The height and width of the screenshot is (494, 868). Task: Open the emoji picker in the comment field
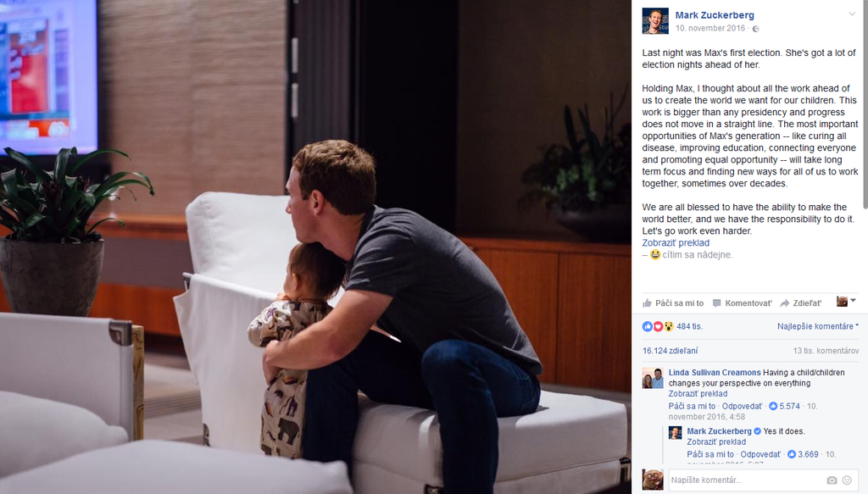click(847, 480)
